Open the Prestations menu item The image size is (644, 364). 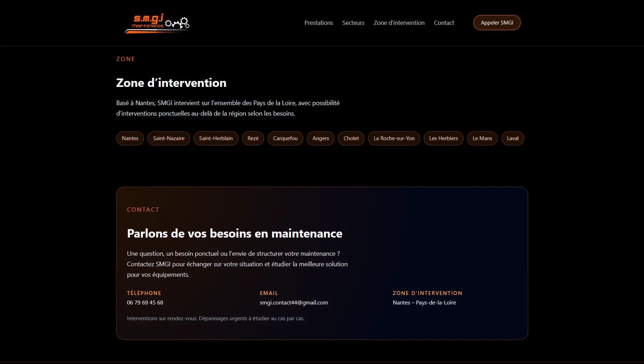pos(318,23)
